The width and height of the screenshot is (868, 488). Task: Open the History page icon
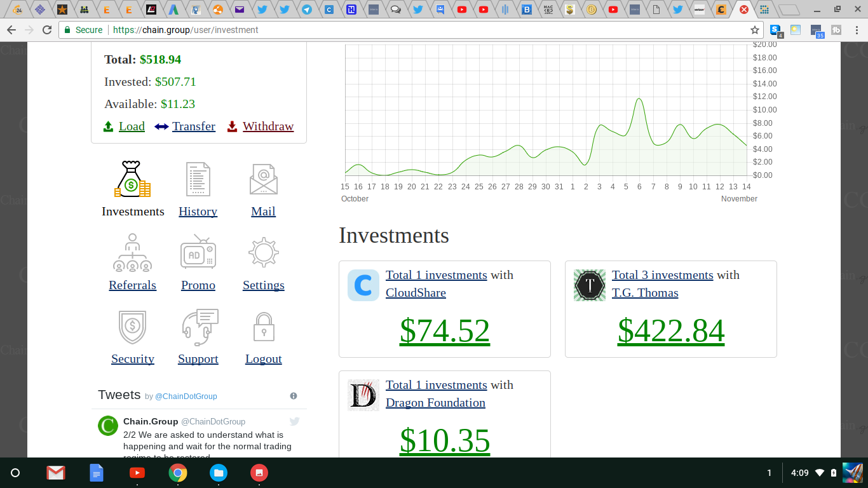[x=198, y=179]
